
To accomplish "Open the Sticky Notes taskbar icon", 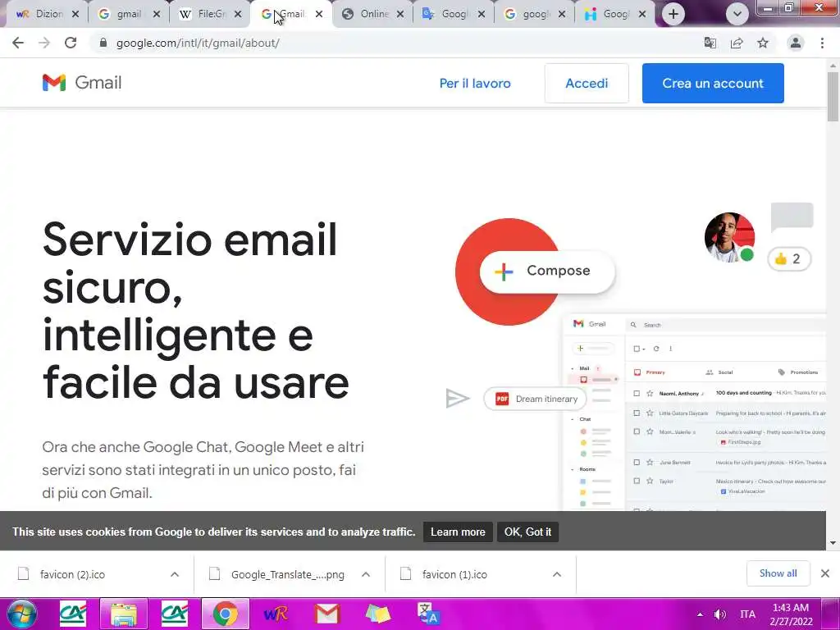I will [377, 614].
